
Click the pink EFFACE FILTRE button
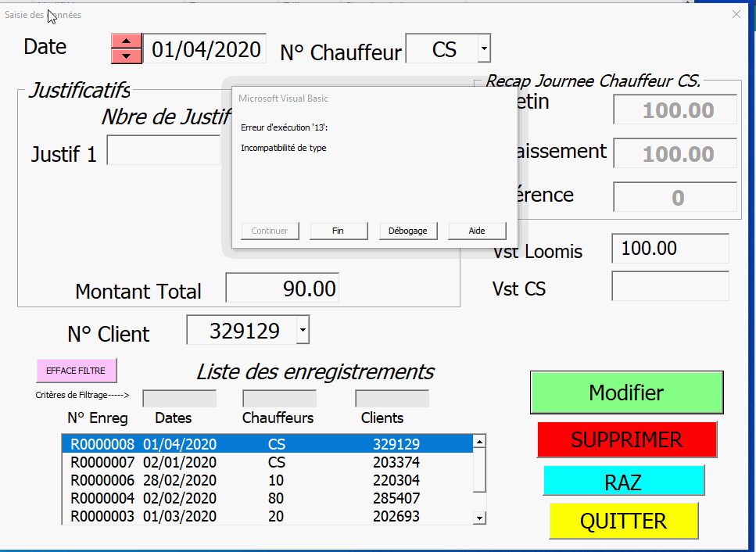[76, 371]
